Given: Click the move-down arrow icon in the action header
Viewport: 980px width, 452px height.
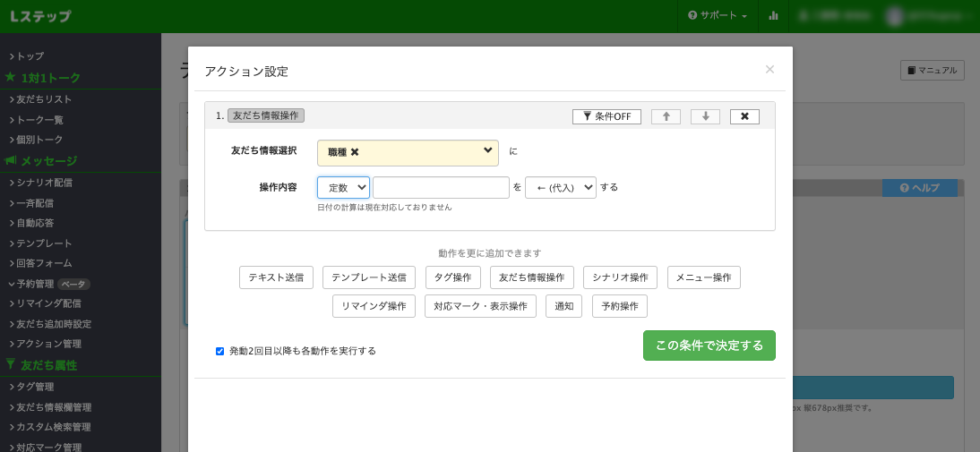Looking at the screenshot, I should click(x=705, y=116).
